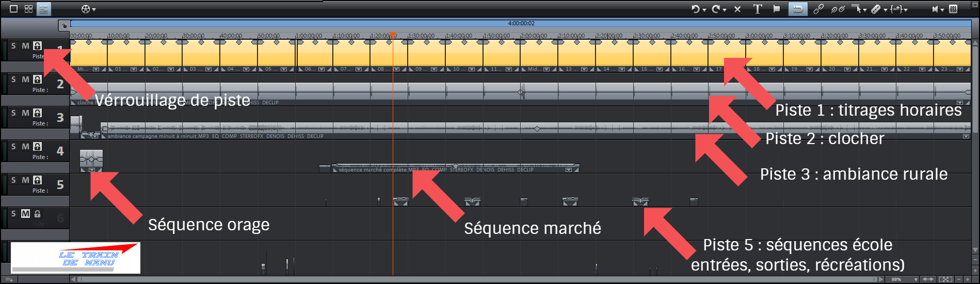Open the film reel dropdown menu

(88, 9)
